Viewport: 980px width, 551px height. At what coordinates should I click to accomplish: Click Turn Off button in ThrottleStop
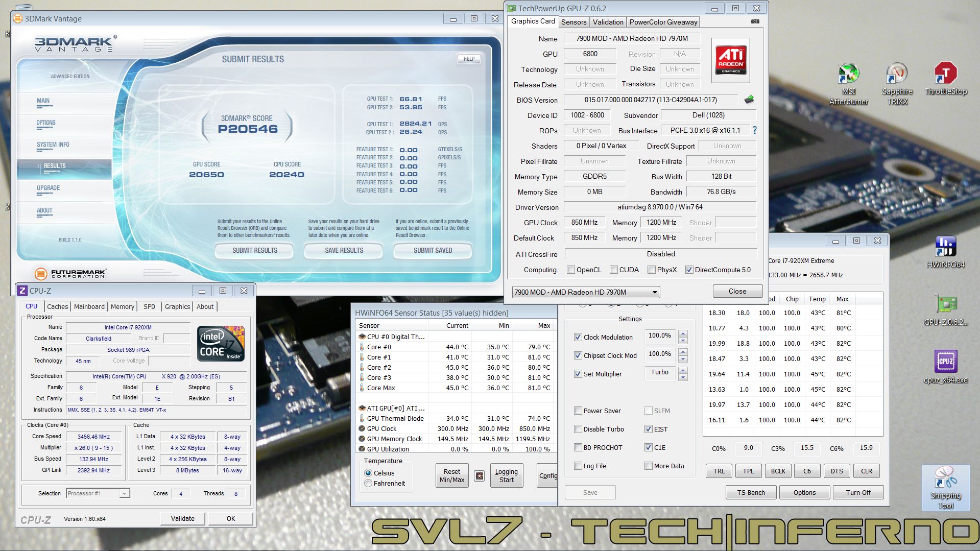pos(858,492)
